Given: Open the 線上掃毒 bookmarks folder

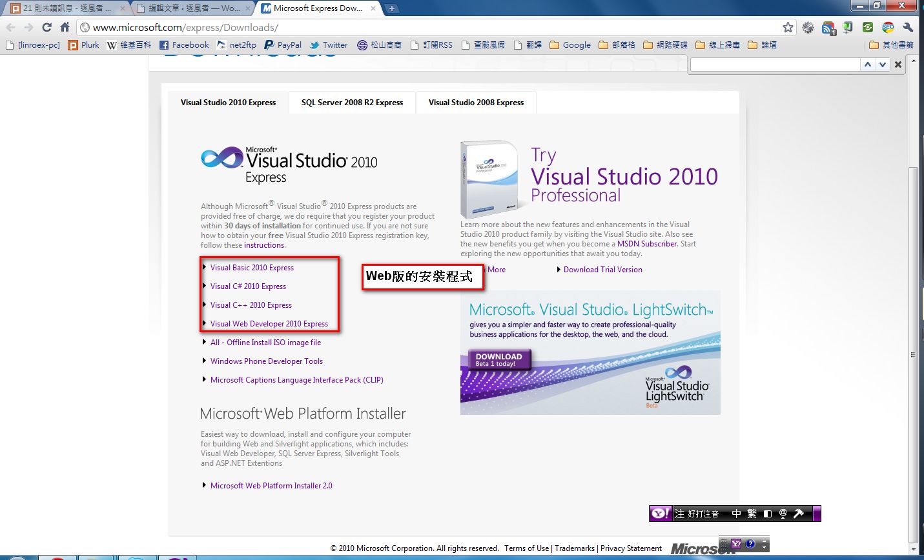Looking at the screenshot, I should (717, 45).
